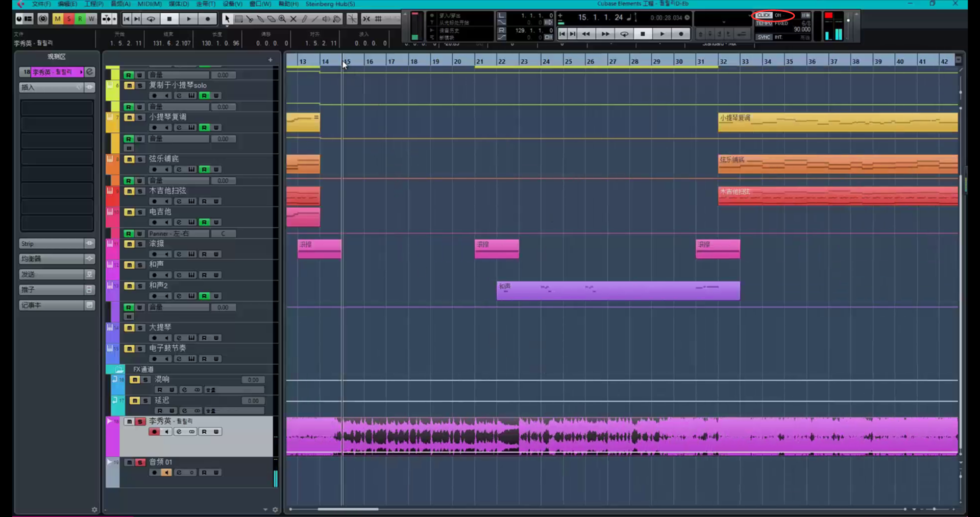Click Fast Forward in transport panel
Viewport: 980px width, 517px height.
[605, 34]
